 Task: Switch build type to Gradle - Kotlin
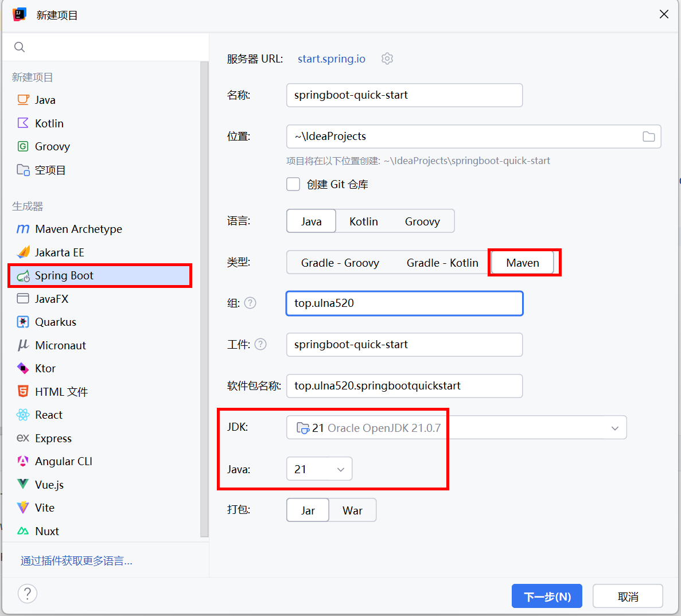coord(442,263)
